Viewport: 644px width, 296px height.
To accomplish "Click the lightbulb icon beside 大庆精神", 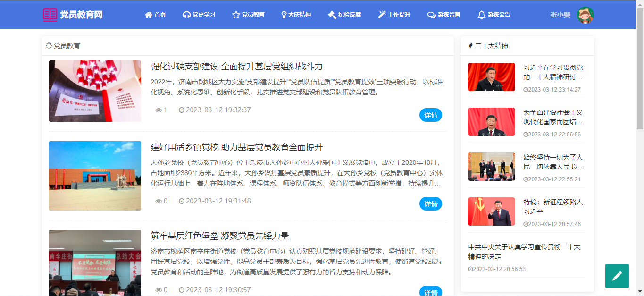I will coord(284,15).
